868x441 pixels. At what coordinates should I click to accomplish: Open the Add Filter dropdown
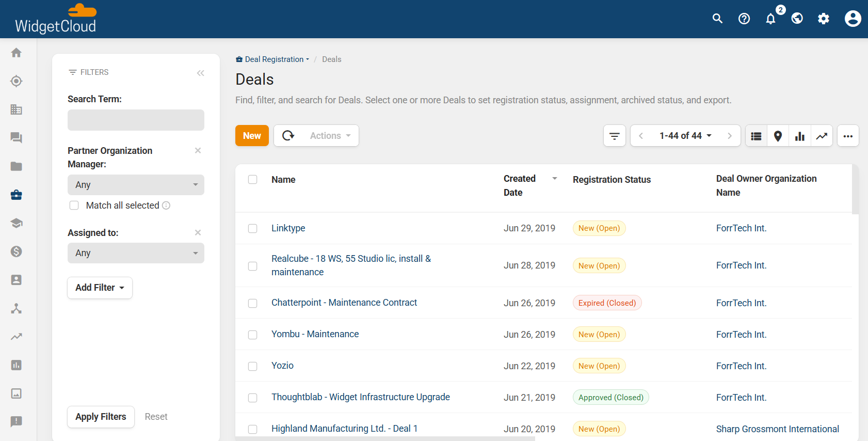(x=100, y=288)
